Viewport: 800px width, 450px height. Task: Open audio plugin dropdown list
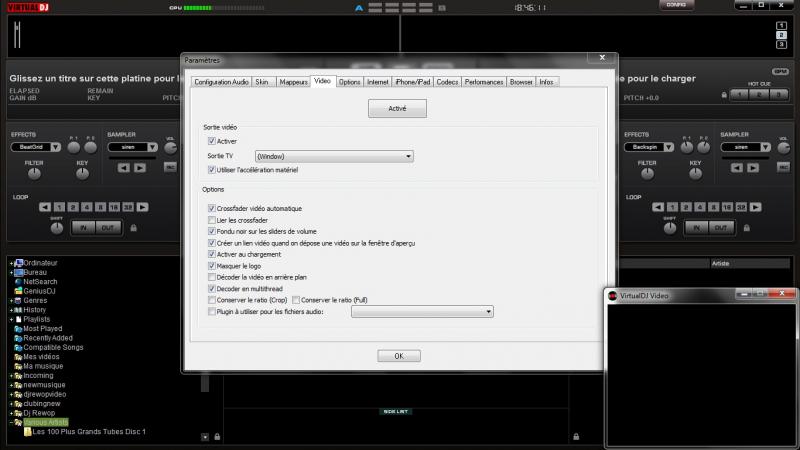click(x=422, y=311)
